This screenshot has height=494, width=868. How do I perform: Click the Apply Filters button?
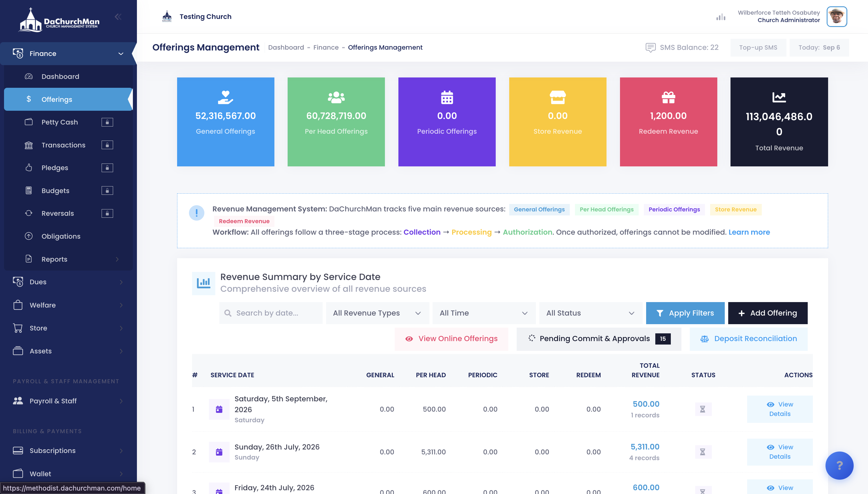pos(685,313)
